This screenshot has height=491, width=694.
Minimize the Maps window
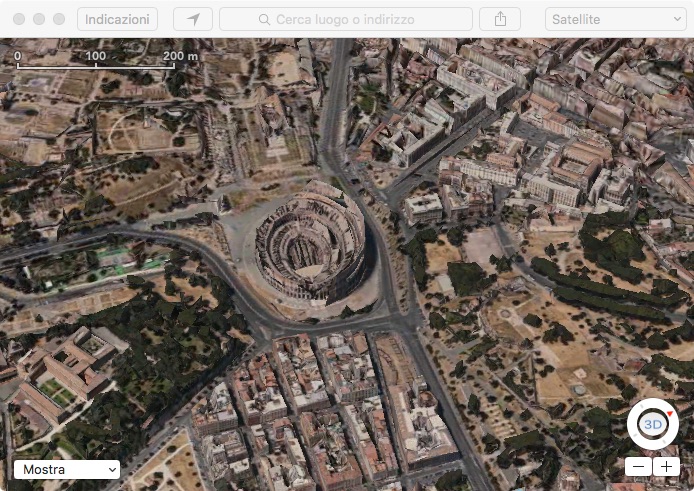point(39,19)
